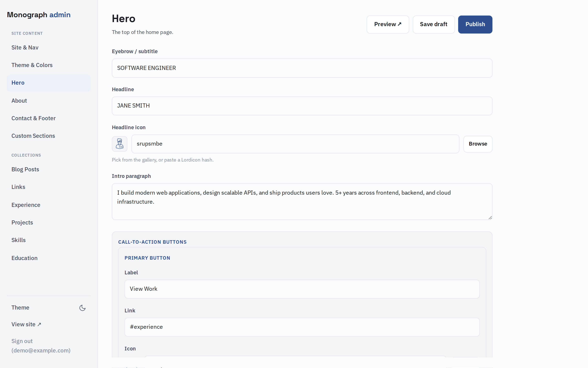Grab the Intro paragraph resize handle

[490, 218]
